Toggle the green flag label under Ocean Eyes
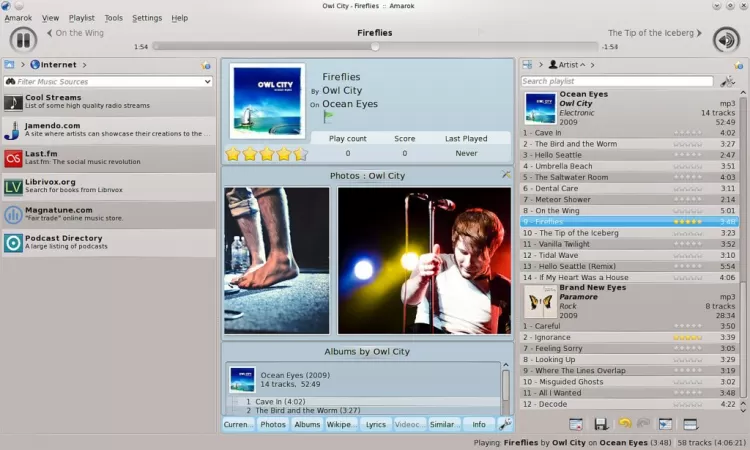The height and width of the screenshot is (450, 750). 329,118
